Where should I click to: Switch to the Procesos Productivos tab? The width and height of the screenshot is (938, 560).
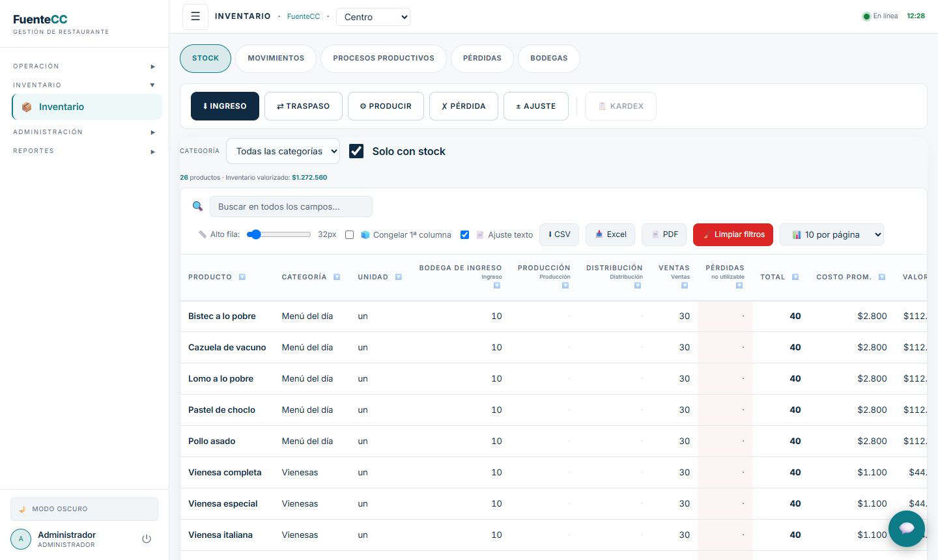coord(384,59)
